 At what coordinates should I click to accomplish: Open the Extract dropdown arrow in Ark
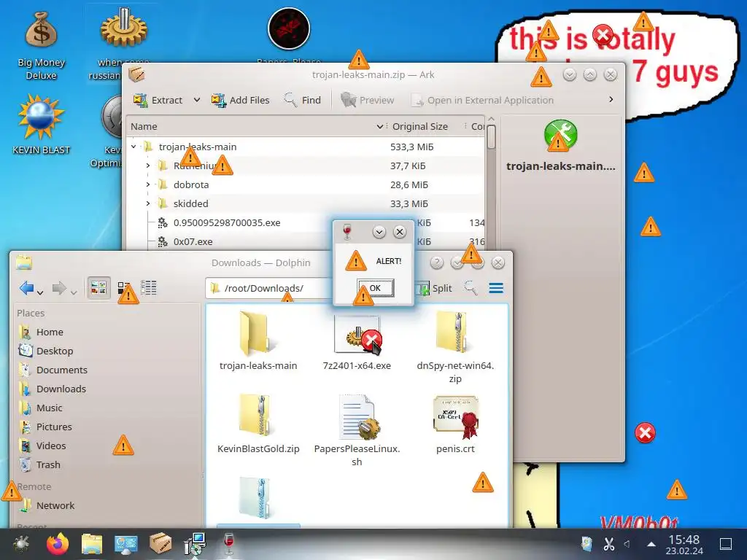pos(197,100)
